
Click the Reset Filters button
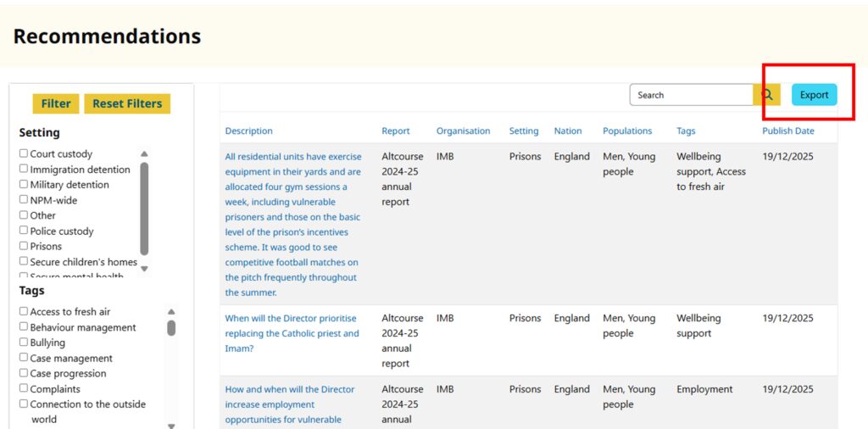tap(127, 103)
